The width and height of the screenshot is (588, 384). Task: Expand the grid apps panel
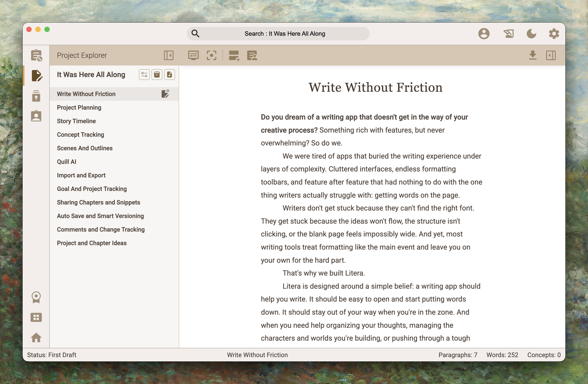tap(36, 318)
